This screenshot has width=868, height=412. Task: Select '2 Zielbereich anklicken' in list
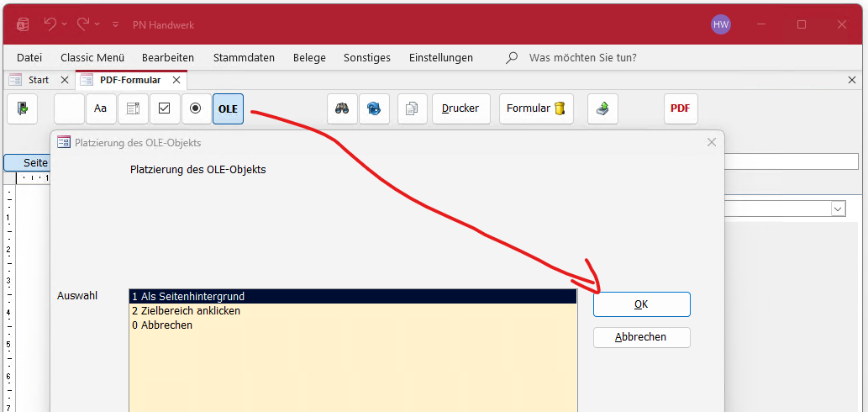(186, 311)
